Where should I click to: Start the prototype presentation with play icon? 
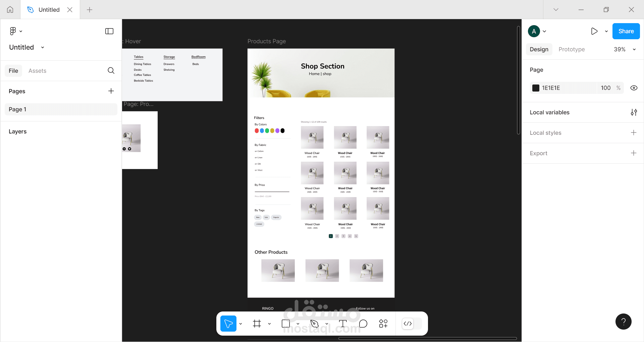point(594,31)
